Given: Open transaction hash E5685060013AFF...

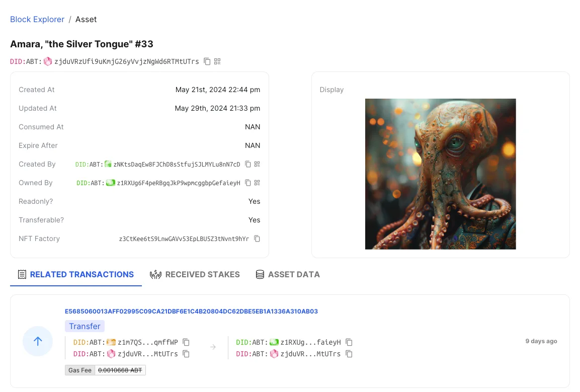Looking at the screenshot, I should click(191, 311).
